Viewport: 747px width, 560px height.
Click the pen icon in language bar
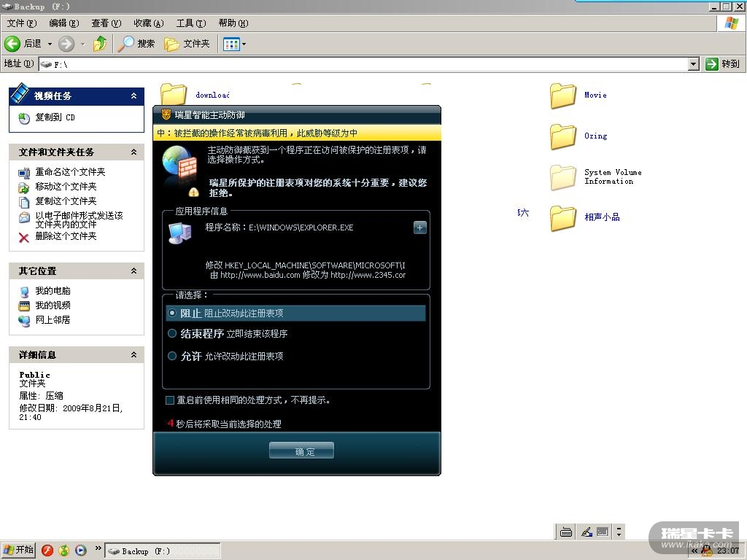(587, 532)
